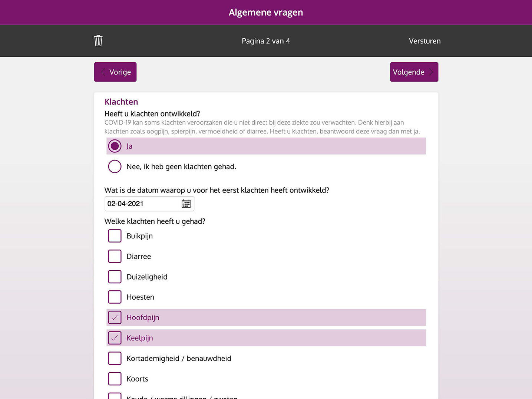
Task: Open the calendar date picker icon
Action: click(186, 204)
